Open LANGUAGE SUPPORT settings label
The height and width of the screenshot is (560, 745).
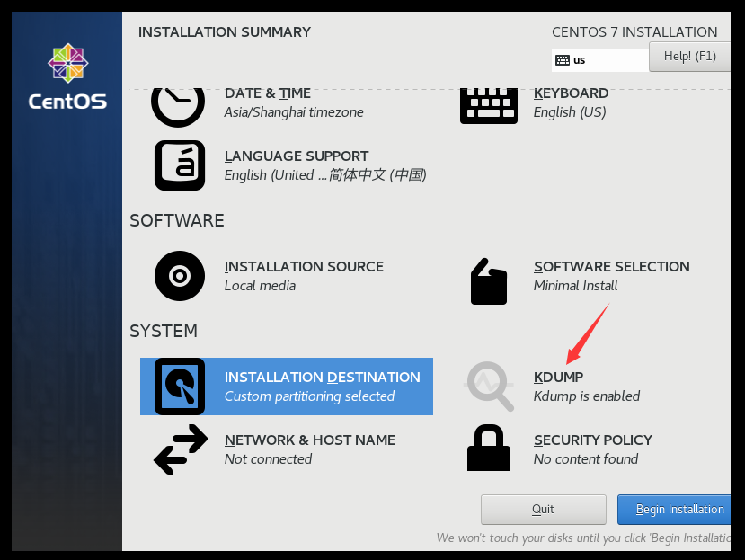297,156
